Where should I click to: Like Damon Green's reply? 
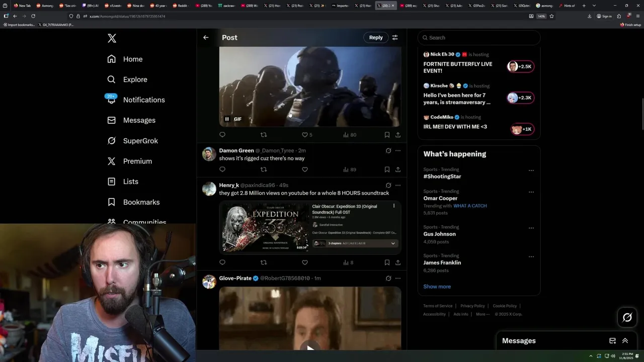(x=304, y=169)
